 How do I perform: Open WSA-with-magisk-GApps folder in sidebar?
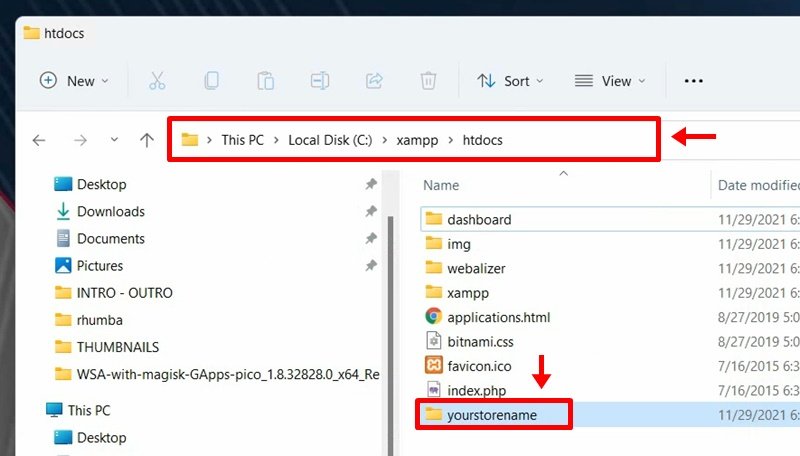(x=228, y=374)
